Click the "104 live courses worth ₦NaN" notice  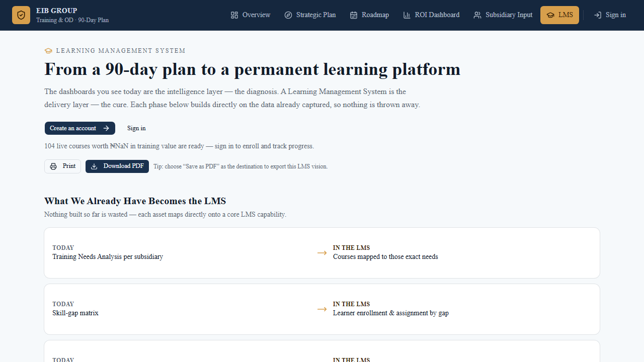click(179, 146)
